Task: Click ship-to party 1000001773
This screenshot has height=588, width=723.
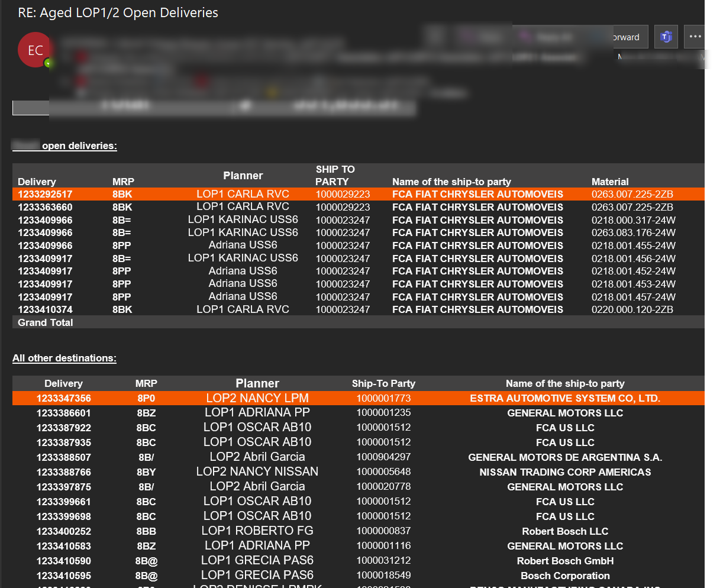Action: click(x=383, y=398)
